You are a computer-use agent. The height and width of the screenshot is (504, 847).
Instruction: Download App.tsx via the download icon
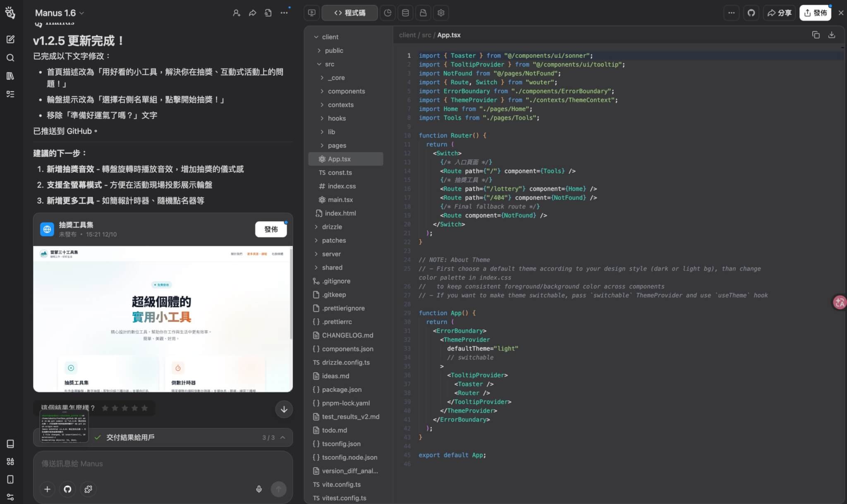pyautogui.click(x=832, y=35)
